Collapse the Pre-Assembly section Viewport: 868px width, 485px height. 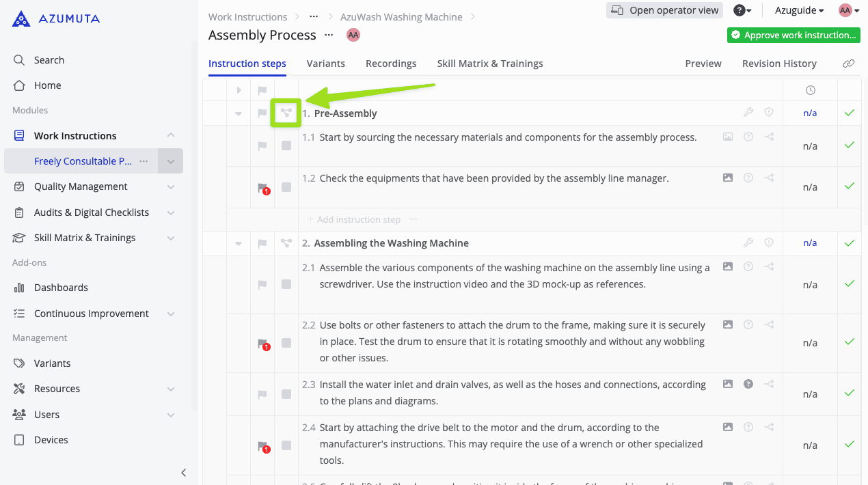tap(239, 113)
